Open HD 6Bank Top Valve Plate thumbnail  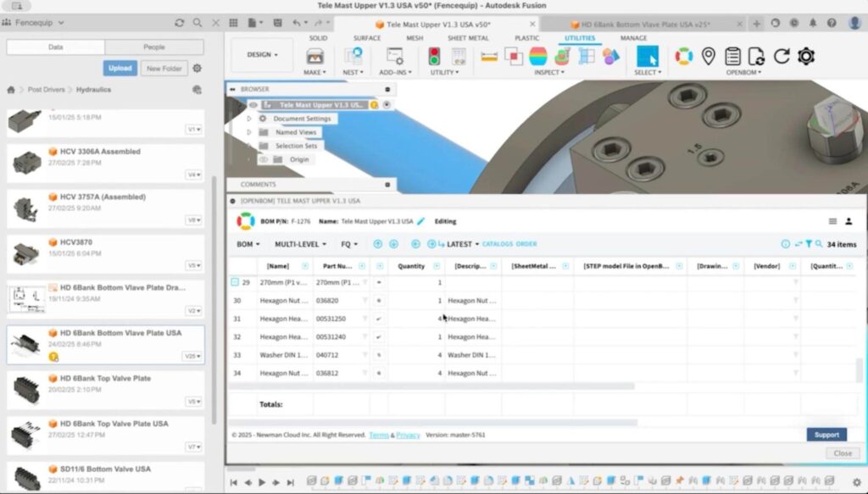26,390
